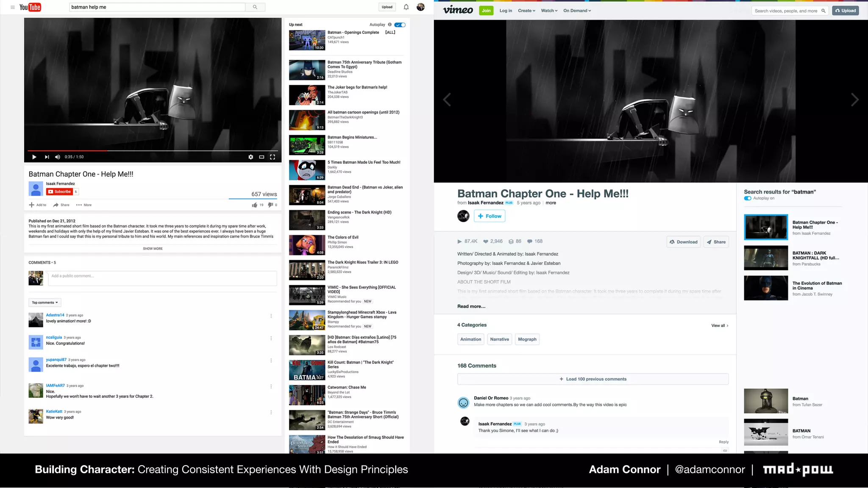Open options menu for KatieKatt comment
Viewport: 868px width, 488px height.
pyautogui.click(x=271, y=413)
